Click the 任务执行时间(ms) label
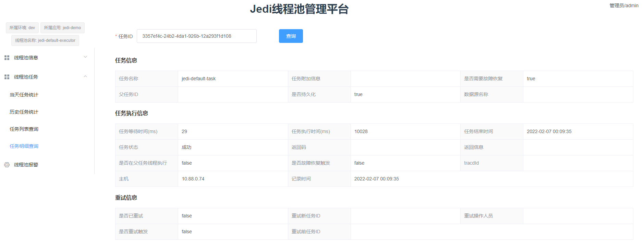Screen dimensions: 644x248 point(311,131)
